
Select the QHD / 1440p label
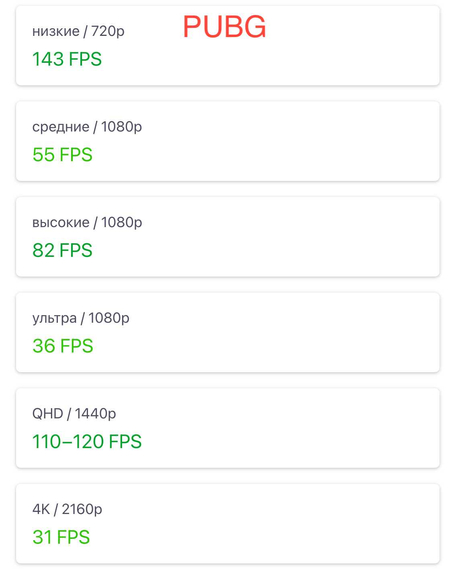point(74,414)
